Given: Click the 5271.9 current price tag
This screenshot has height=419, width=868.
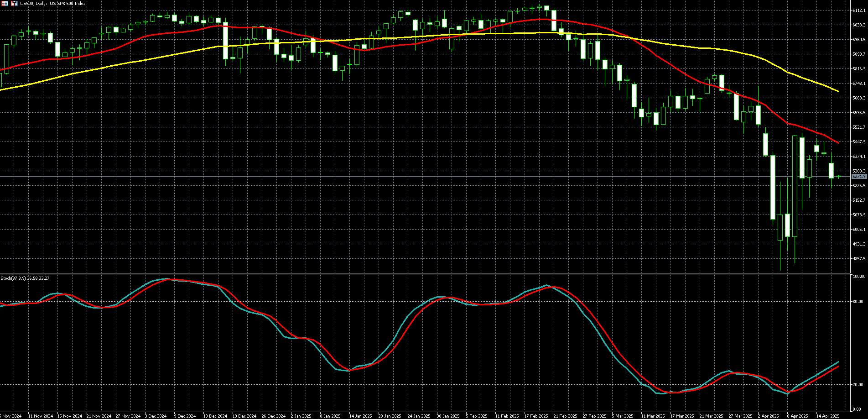Looking at the screenshot, I should point(859,176).
